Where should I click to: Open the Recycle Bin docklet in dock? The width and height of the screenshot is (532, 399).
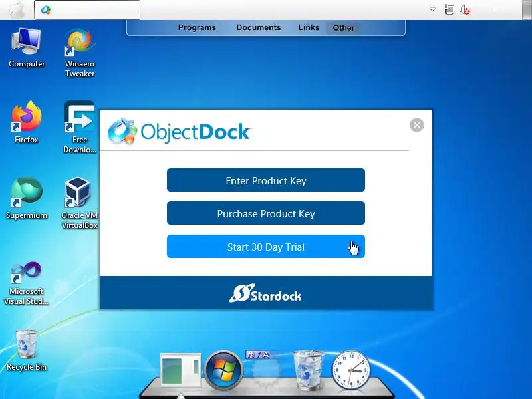(308, 370)
